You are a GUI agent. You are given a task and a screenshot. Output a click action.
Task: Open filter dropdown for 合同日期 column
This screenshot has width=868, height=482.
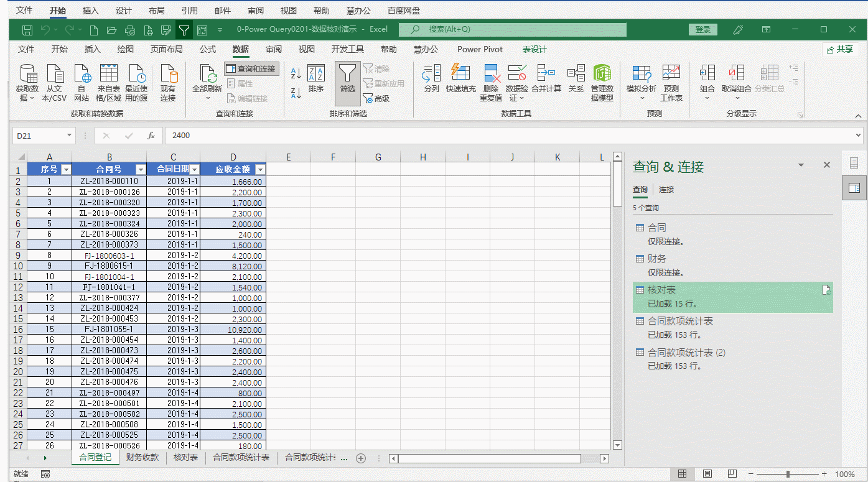pos(194,169)
